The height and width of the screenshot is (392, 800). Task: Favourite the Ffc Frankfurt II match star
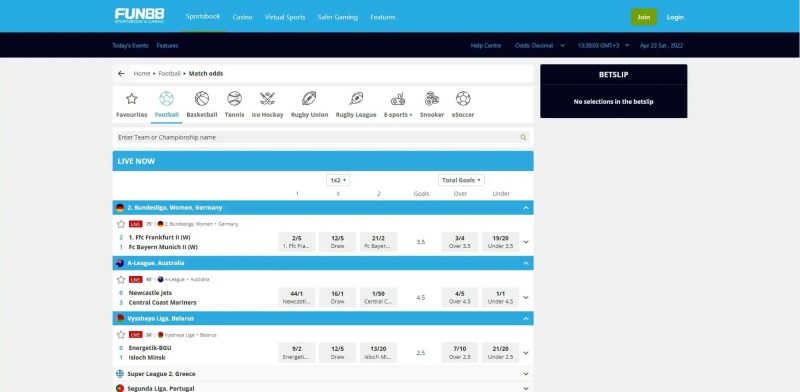click(121, 224)
